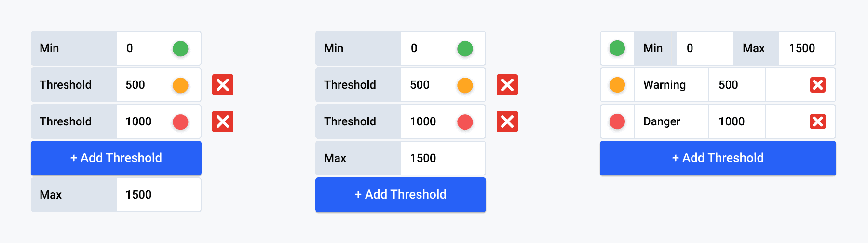The image size is (868, 243).
Task: Delete the Danger threshold row
Action: pyautogui.click(x=817, y=121)
